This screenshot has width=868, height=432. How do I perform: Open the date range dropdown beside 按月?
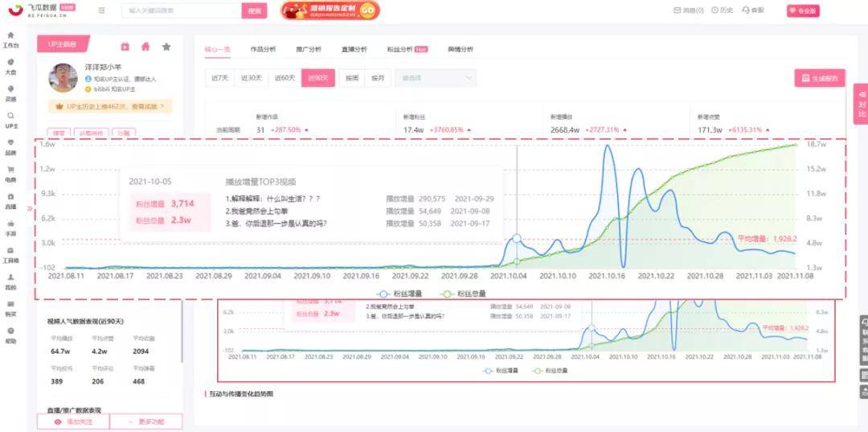[x=435, y=78]
